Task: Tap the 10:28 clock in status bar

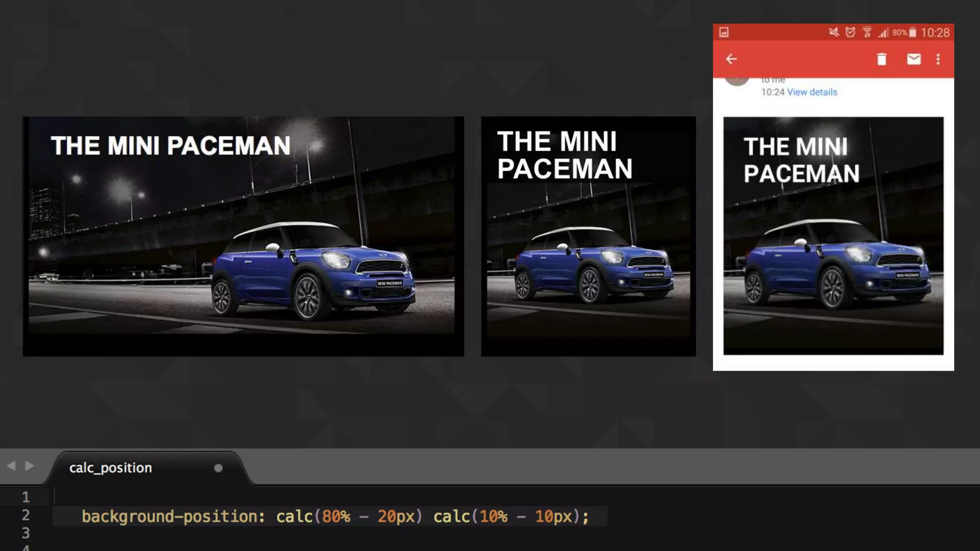Action: 935,33
